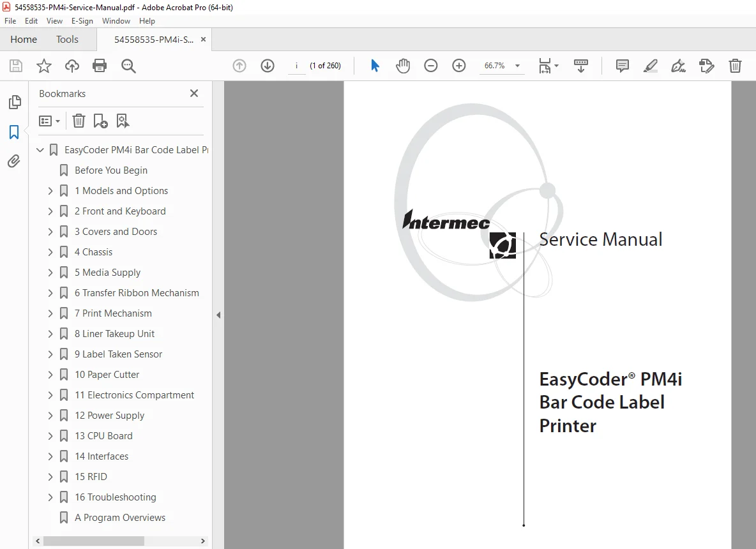
Task: Open Page Thumbnails side panel
Action: [15, 102]
